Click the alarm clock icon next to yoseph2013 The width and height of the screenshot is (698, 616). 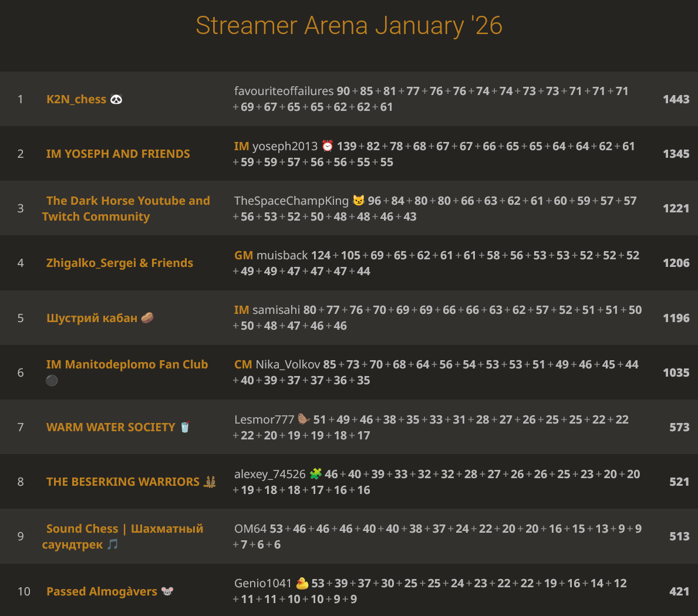[328, 146]
